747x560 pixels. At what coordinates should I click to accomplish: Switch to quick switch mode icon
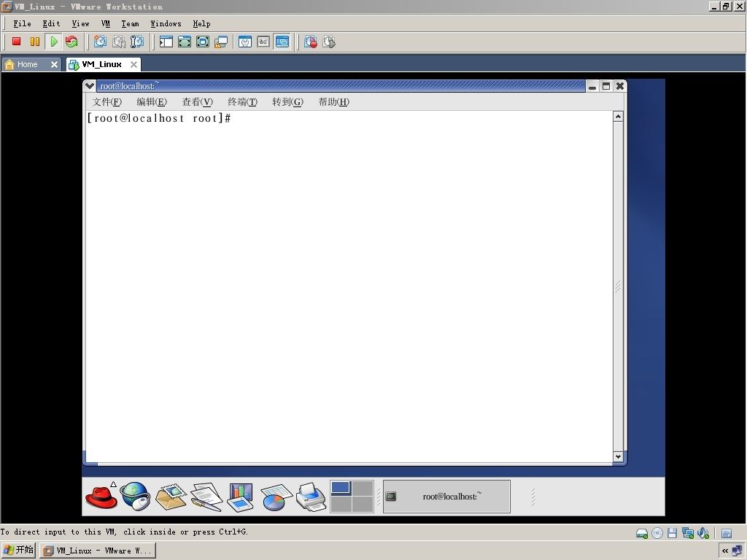pos(185,42)
